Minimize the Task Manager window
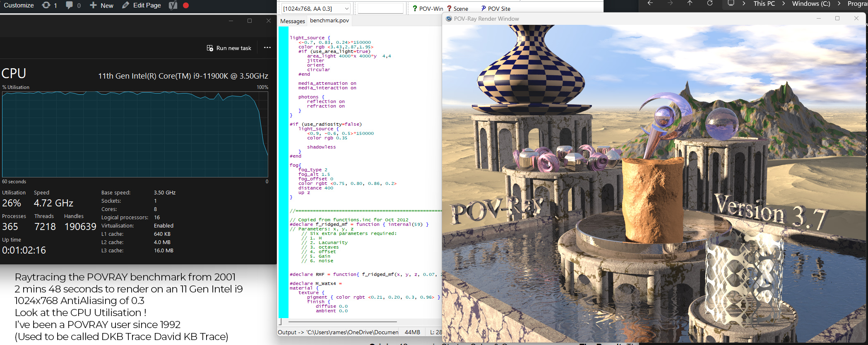This screenshot has width=868, height=345. pyautogui.click(x=231, y=21)
